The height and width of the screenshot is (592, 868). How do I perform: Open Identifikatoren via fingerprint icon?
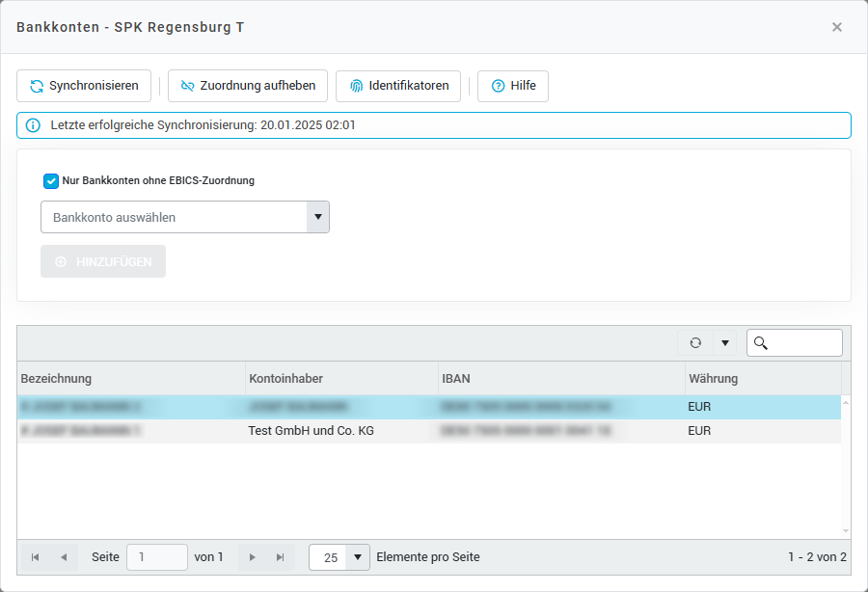(x=398, y=86)
